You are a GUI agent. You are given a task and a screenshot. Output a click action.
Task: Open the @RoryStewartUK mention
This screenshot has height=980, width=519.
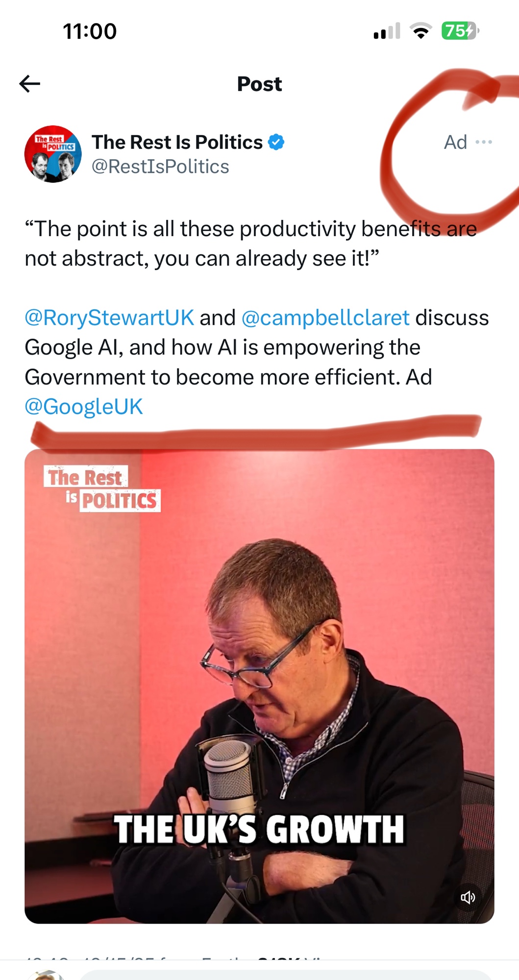(109, 318)
